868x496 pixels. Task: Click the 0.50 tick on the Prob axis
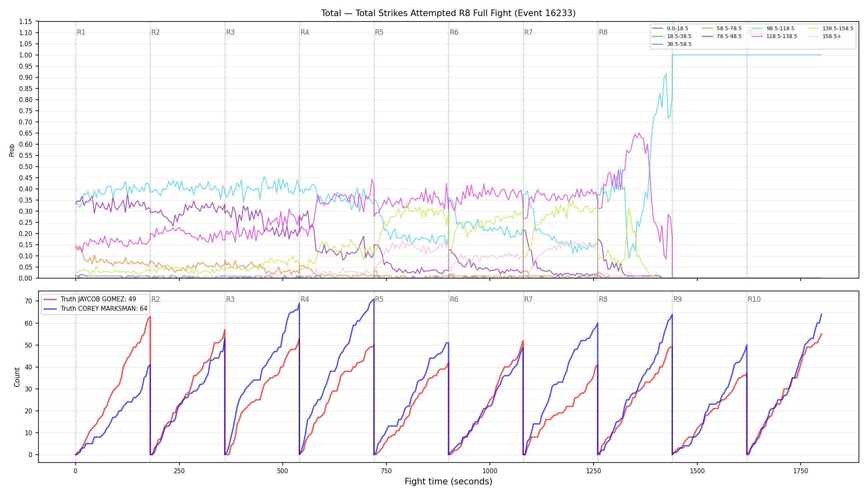[x=26, y=167]
